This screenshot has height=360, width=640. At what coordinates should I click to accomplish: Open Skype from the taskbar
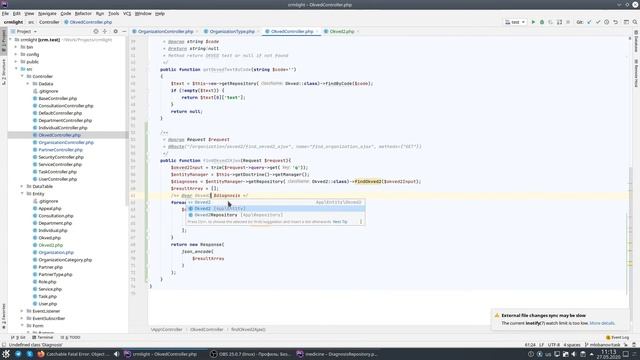point(29,354)
